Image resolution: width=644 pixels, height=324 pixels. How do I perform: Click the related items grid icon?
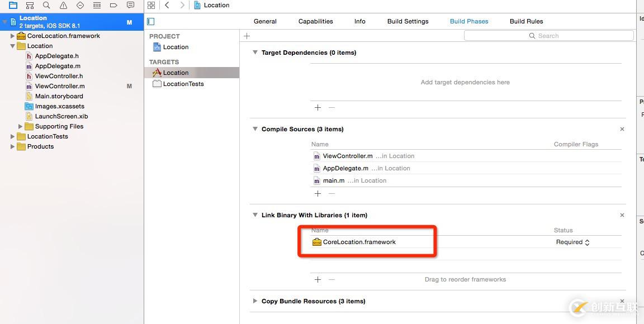(151, 5)
